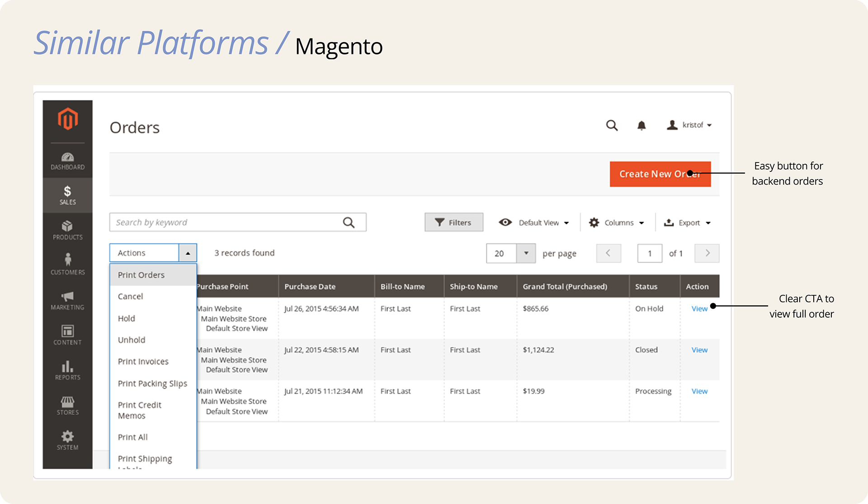Click the search magnifier in keyword field
Image resolution: width=868 pixels, height=504 pixels.
click(349, 222)
